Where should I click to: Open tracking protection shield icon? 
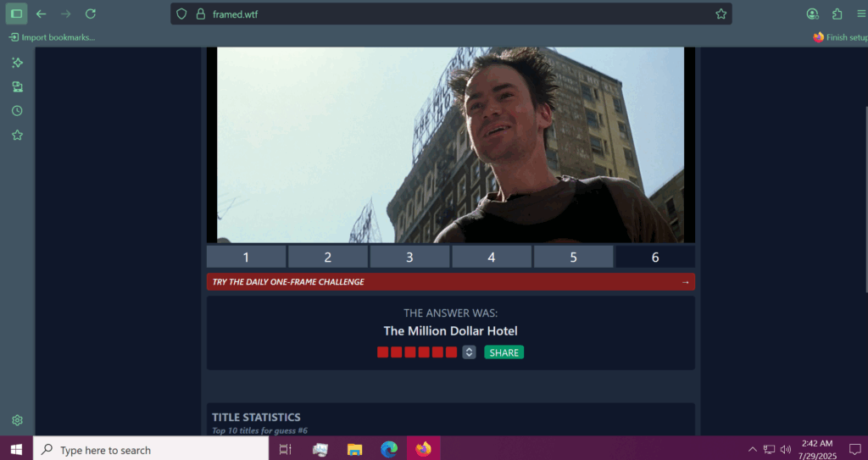pos(181,14)
